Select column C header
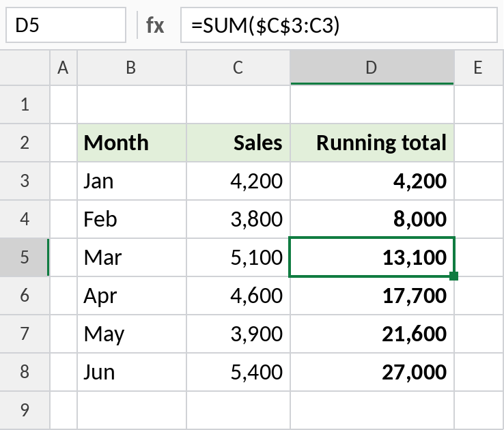Screen dimensions: 504x430 [x=238, y=68]
